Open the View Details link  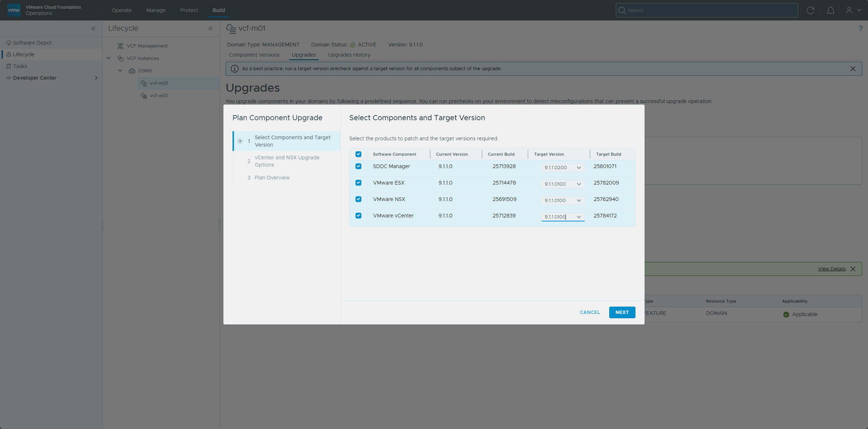coord(832,269)
